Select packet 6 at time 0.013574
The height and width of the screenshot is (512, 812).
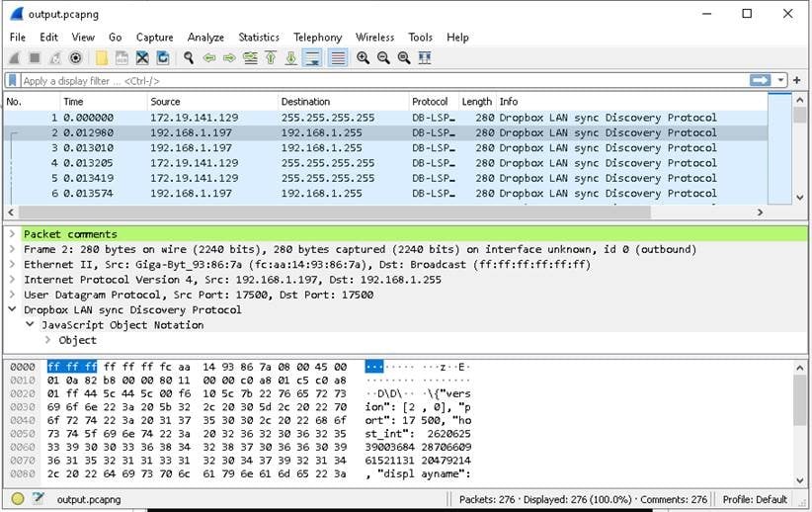click(x=386, y=194)
